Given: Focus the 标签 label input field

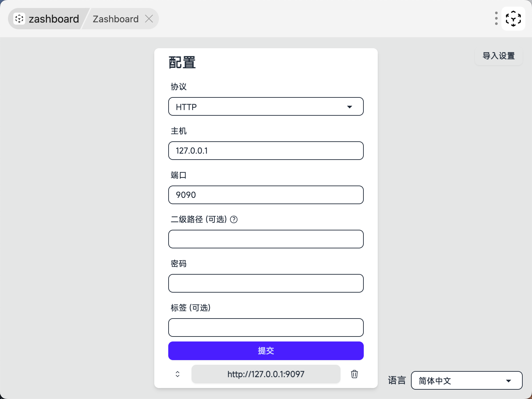Looking at the screenshot, I should click(266, 328).
